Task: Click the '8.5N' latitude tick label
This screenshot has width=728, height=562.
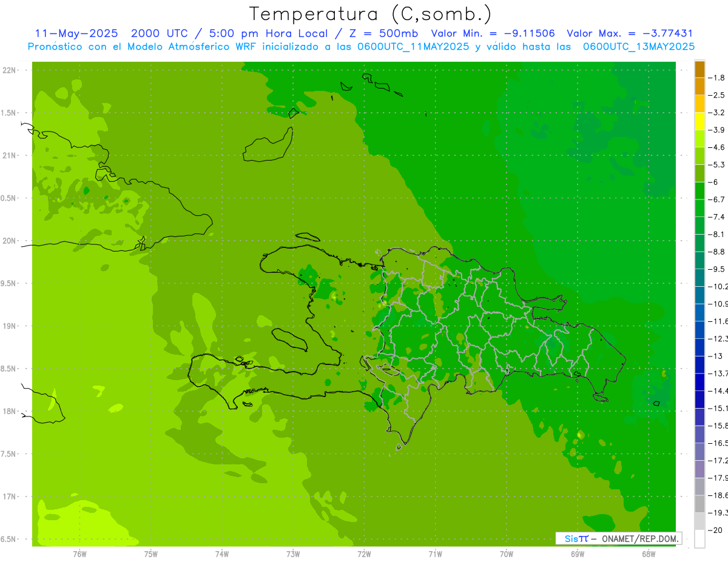Action: [x=8, y=369]
